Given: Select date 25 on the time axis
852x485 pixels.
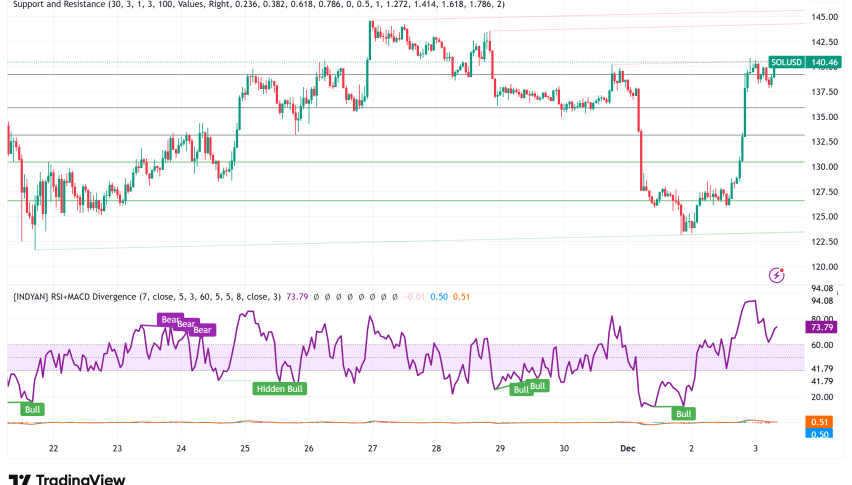Looking at the screenshot, I should [x=245, y=450].
